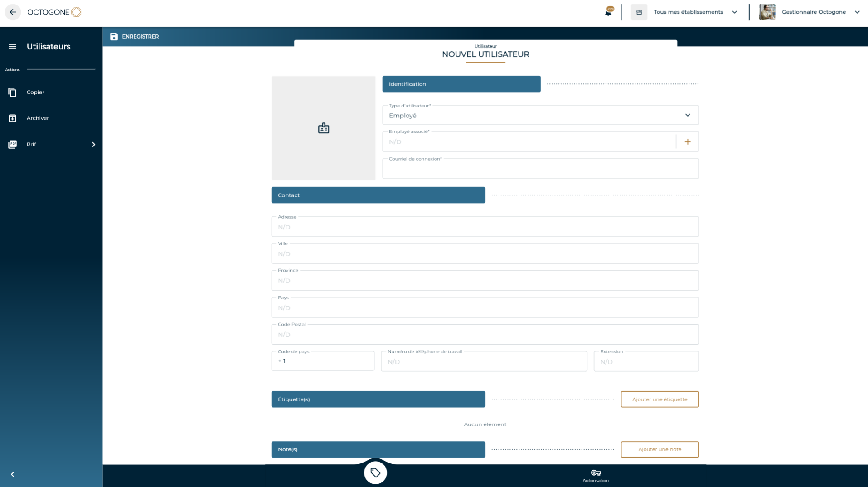The image size is (868, 487).
Task: Upload a user photo via badge icon
Action: point(324,128)
